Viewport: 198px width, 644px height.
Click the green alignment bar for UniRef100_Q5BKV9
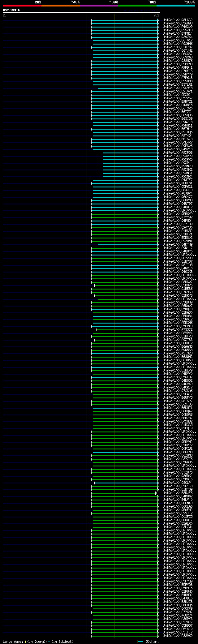click(x=124, y=214)
